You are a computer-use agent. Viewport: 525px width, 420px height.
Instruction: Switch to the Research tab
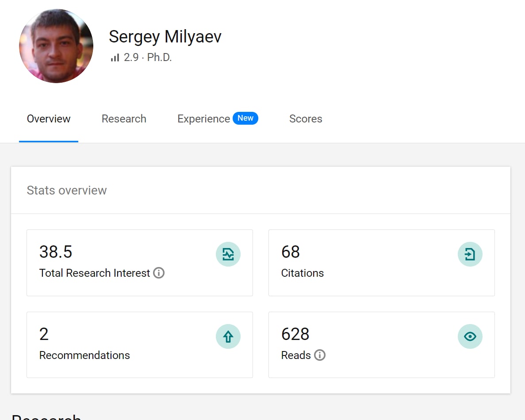click(124, 119)
